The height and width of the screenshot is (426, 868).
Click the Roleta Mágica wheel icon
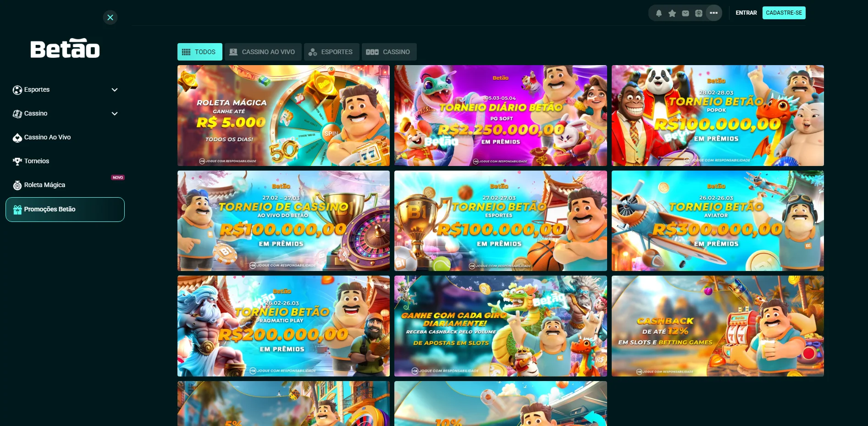click(17, 185)
